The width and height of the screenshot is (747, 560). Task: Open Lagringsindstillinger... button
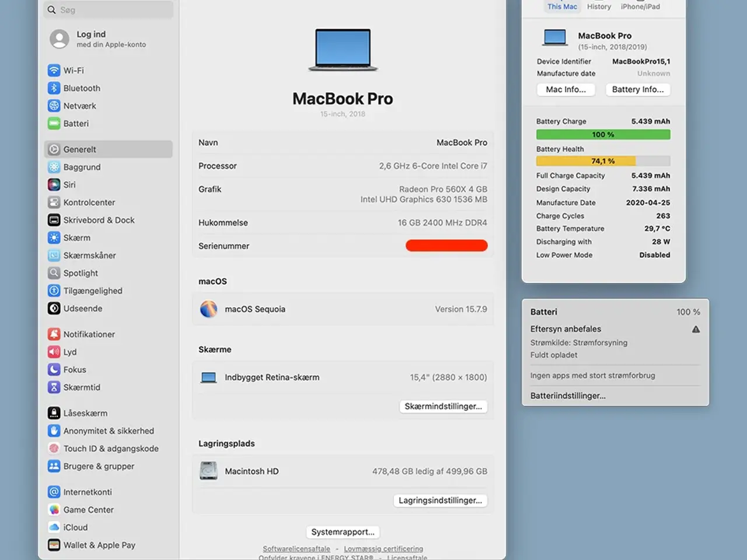(441, 501)
